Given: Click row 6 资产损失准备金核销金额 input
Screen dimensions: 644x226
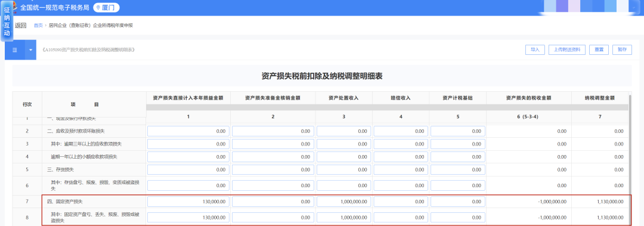Looking at the screenshot, I should (x=273, y=185).
